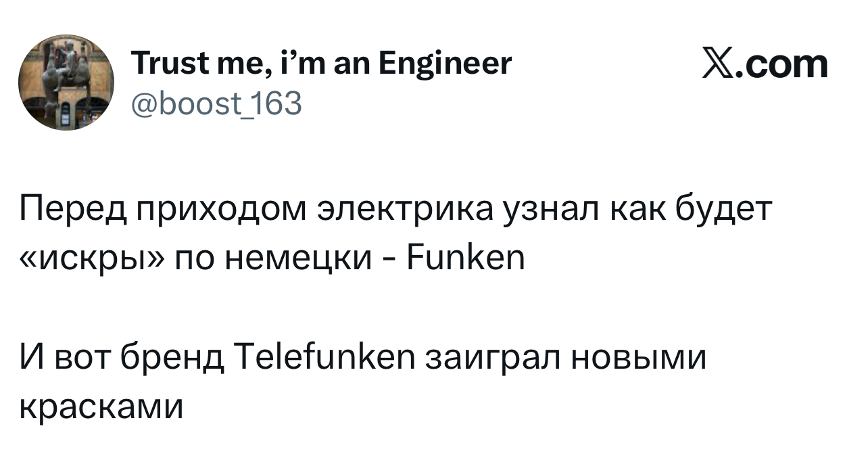This screenshot has width=868, height=458.
Task: Click the X logo icon
Action: (720, 64)
